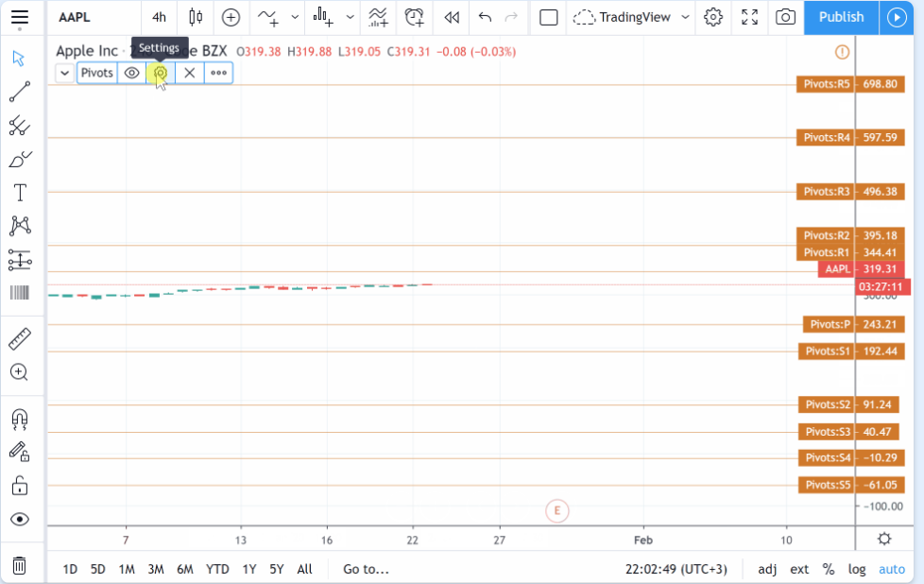Select the cursor arrow tool

click(19, 59)
